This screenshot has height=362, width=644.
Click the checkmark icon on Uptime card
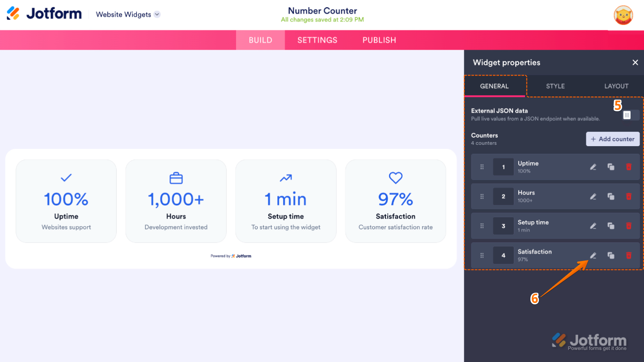tap(66, 178)
